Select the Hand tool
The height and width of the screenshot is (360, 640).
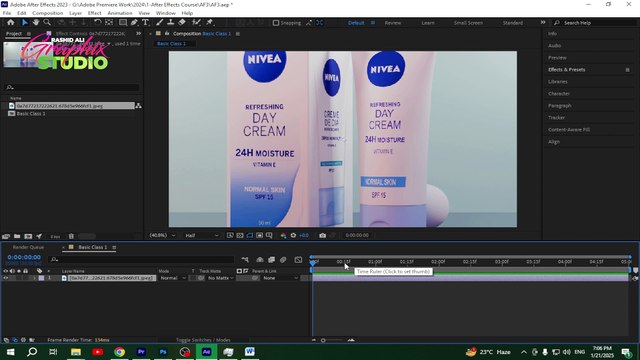coord(36,22)
